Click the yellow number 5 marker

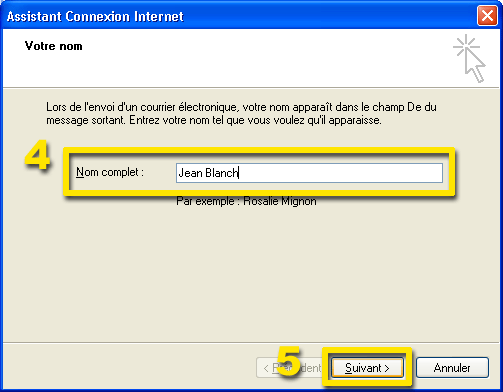click(x=289, y=361)
